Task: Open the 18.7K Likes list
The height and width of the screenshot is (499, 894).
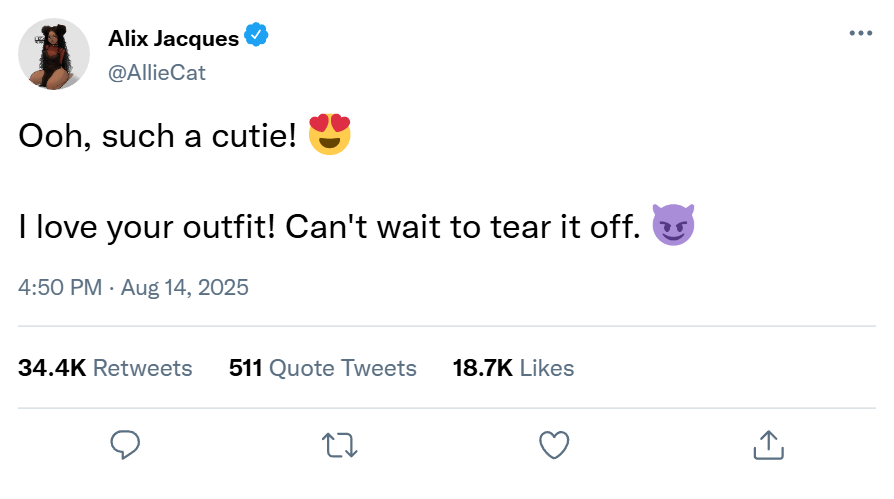Action: coord(513,368)
